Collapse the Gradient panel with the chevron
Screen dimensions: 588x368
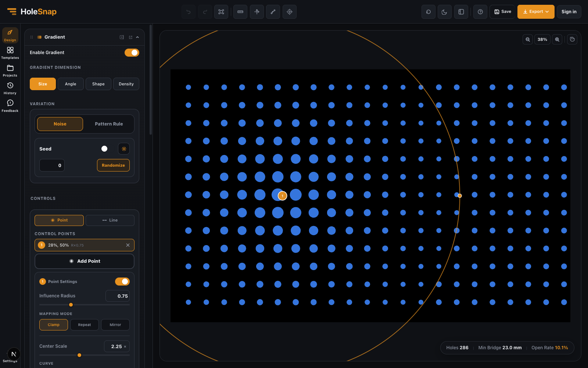click(x=137, y=37)
